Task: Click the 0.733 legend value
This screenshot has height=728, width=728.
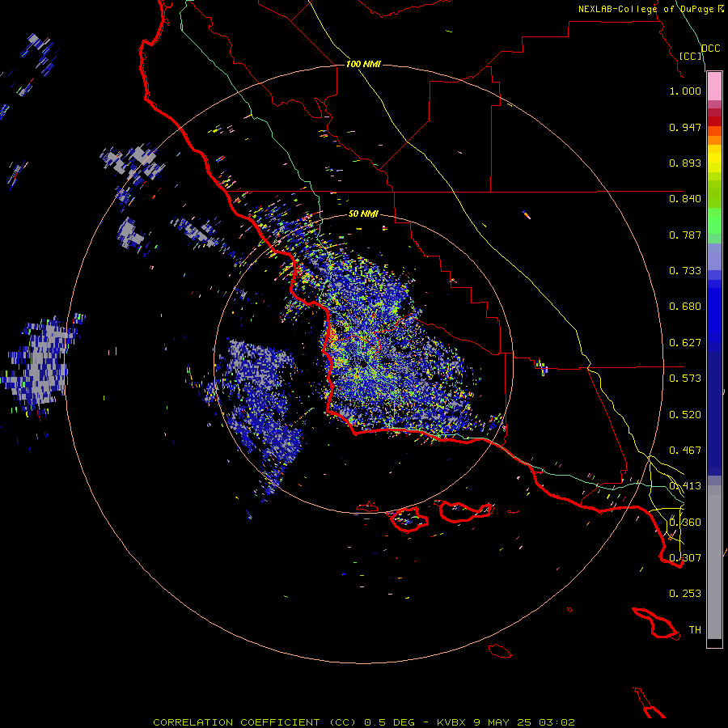Action: coord(685,271)
